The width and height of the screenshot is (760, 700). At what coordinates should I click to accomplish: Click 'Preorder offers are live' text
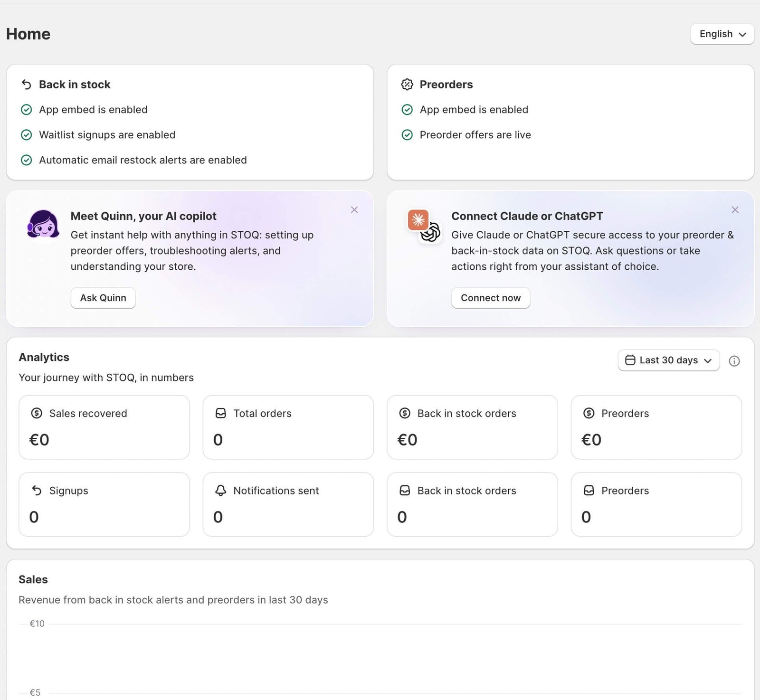click(x=475, y=135)
